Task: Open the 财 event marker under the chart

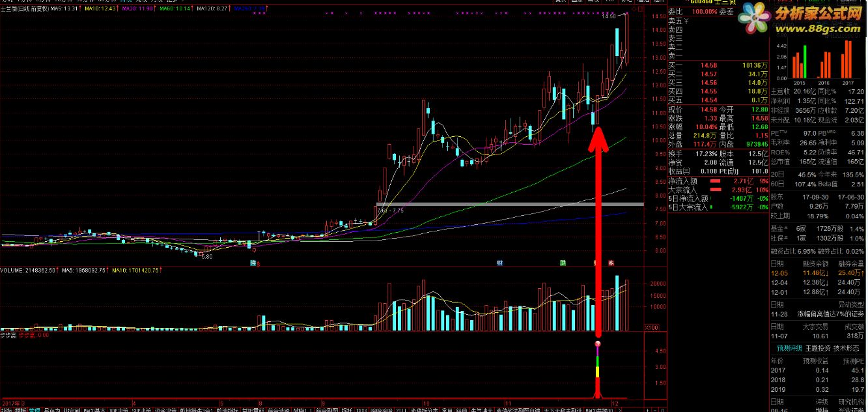Action: 499,263
